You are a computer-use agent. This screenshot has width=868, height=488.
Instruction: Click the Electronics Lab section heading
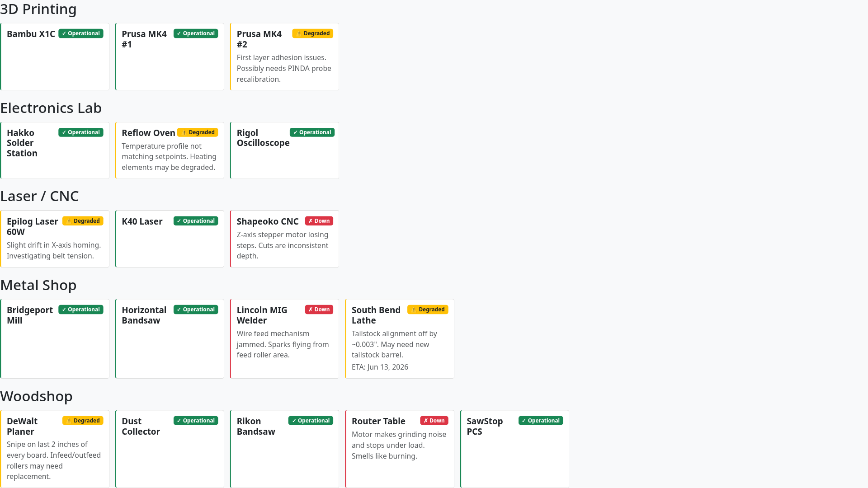pos(51,108)
